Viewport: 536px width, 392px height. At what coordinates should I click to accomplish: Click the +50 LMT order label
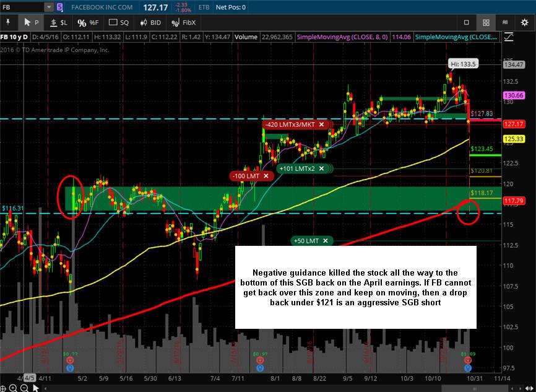[x=306, y=241]
